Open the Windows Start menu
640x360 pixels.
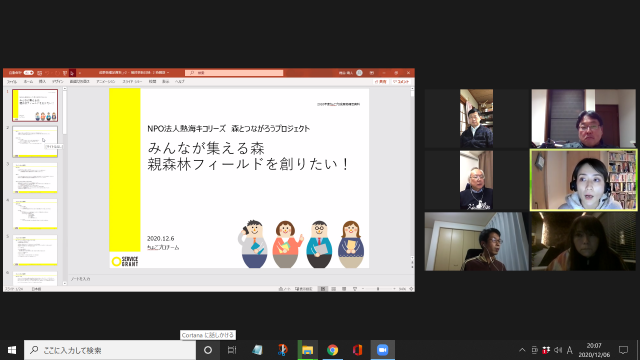click(x=12, y=350)
